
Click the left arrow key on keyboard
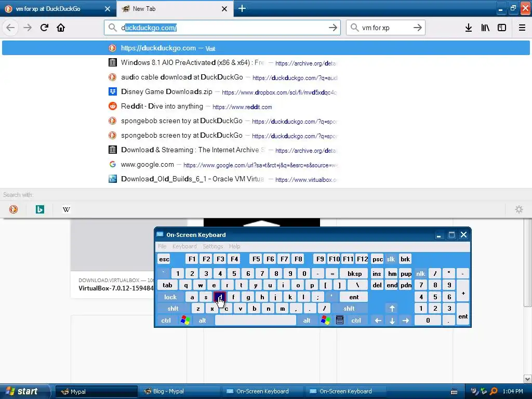tap(378, 320)
